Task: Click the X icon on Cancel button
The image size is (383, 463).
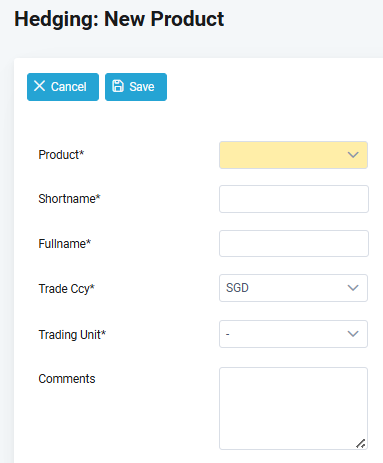Action: [39, 86]
